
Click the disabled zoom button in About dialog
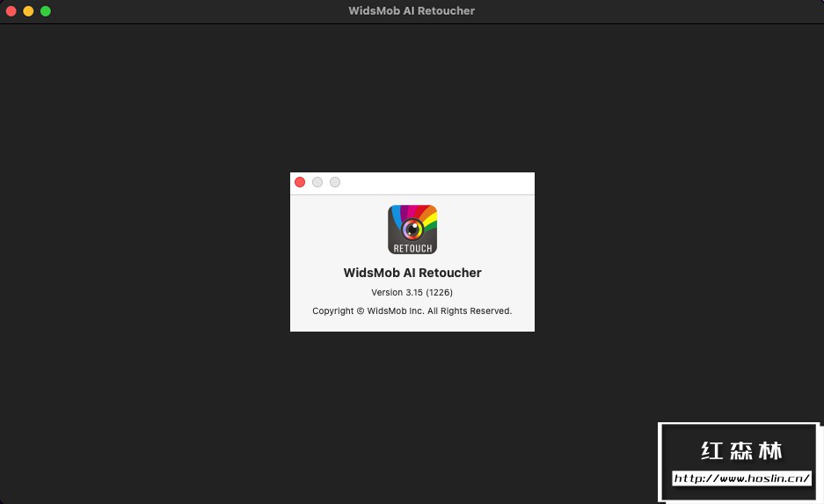[x=335, y=182]
